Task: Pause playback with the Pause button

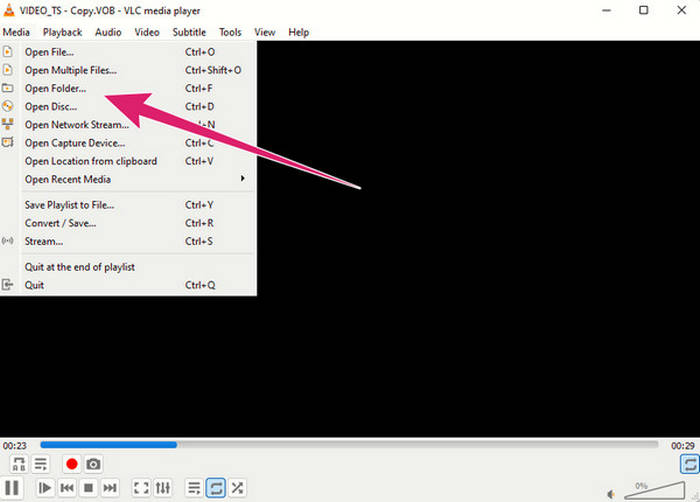Action: [x=12, y=488]
